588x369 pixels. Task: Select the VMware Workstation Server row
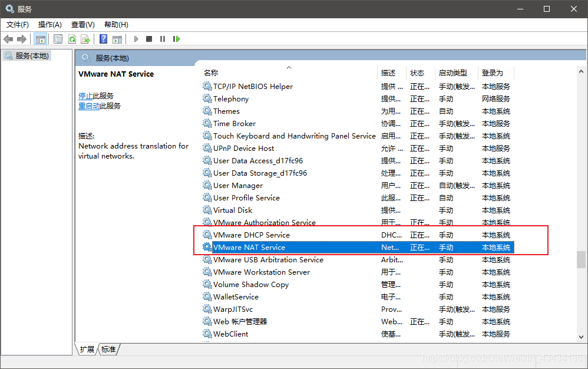[x=358, y=272]
